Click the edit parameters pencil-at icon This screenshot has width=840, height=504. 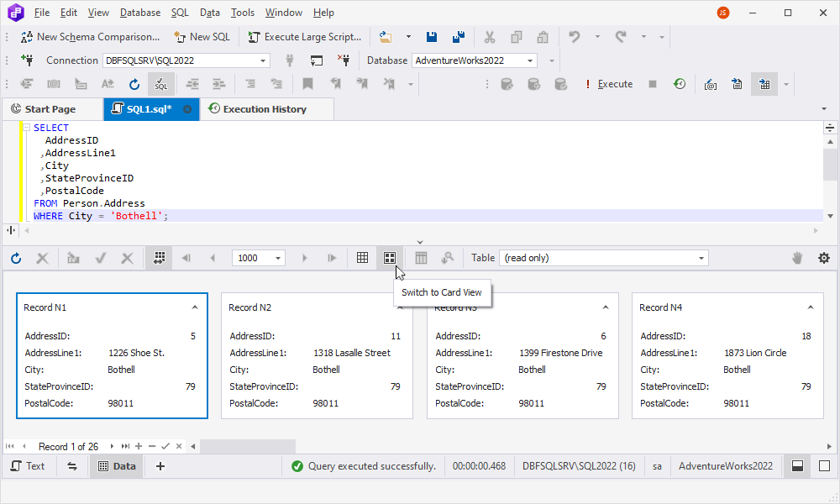(x=711, y=84)
